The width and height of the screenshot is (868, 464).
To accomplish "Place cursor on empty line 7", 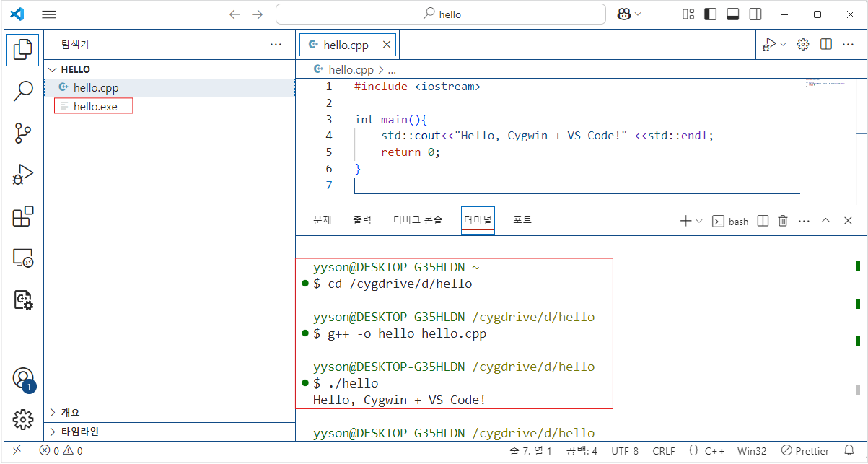I will pos(577,185).
